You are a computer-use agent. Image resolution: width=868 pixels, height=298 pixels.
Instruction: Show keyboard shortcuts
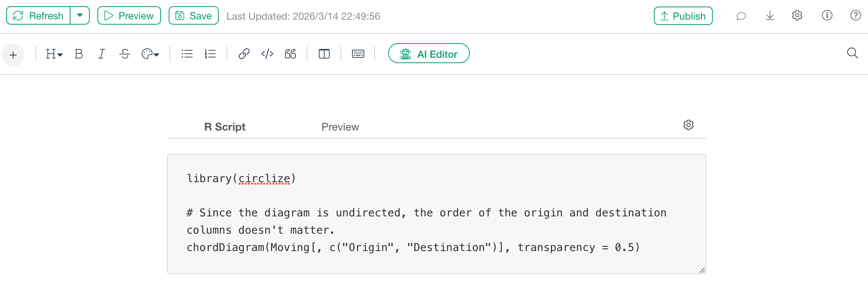tap(358, 54)
